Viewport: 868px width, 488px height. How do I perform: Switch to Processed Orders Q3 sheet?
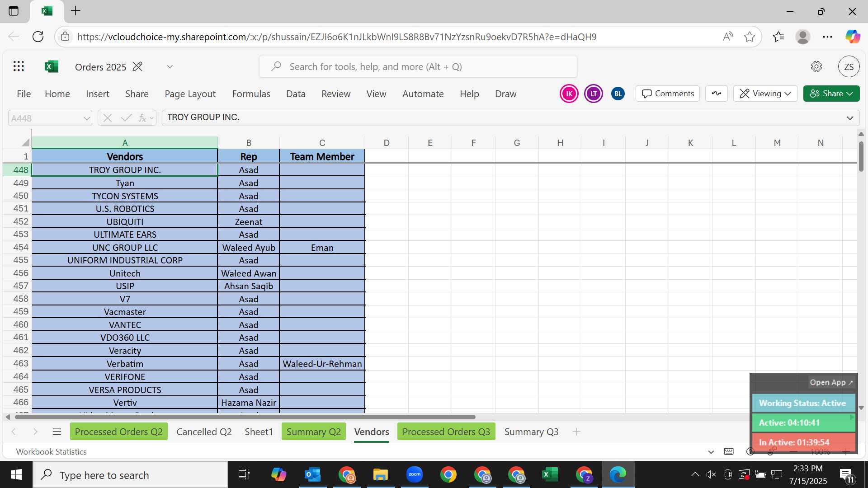(x=446, y=432)
